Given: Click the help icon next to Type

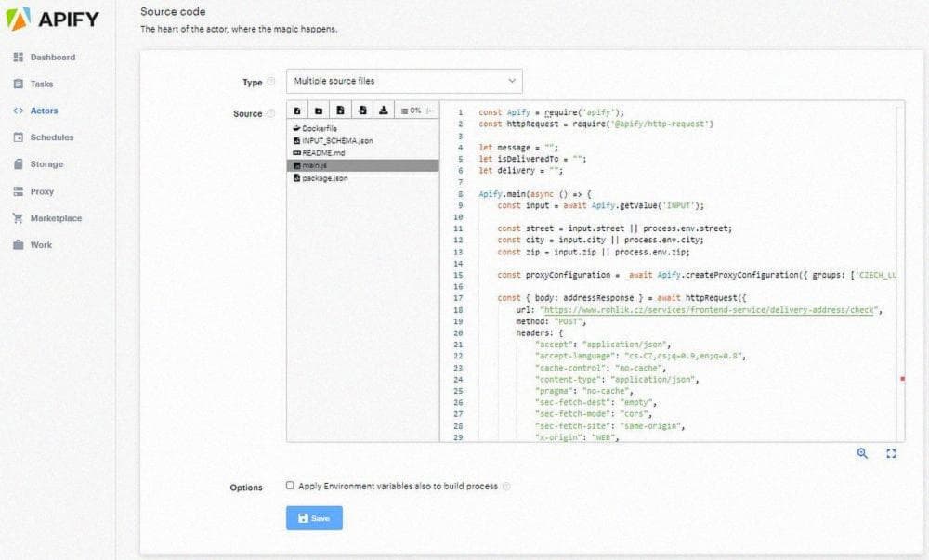Looking at the screenshot, I should [271, 82].
